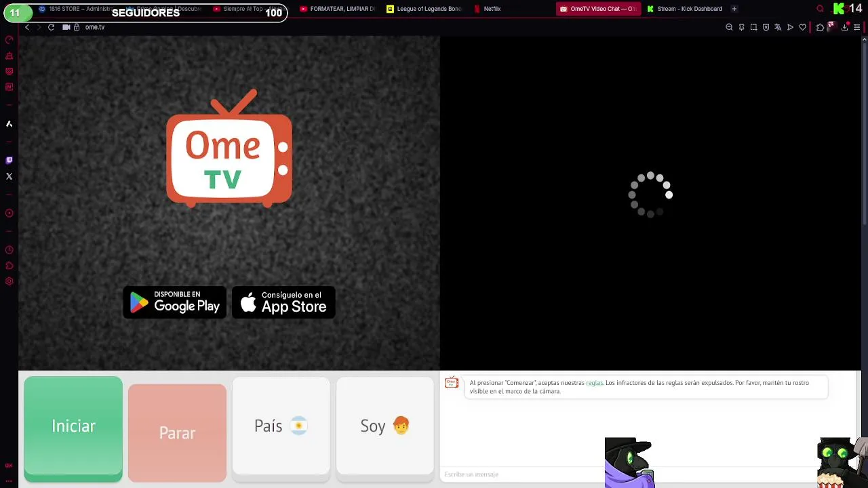Open the Twitch sidebar icon
Image resolution: width=868 pixels, height=488 pixels.
(x=9, y=161)
